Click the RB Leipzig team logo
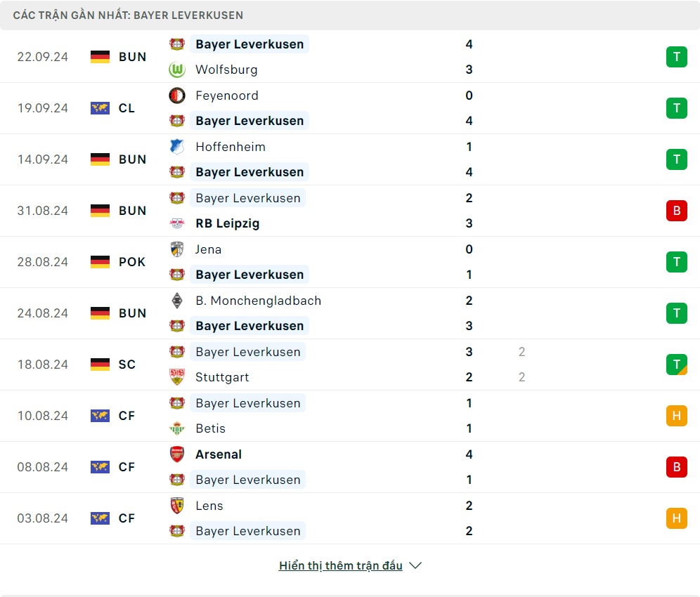The height and width of the screenshot is (597, 700). click(x=176, y=223)
